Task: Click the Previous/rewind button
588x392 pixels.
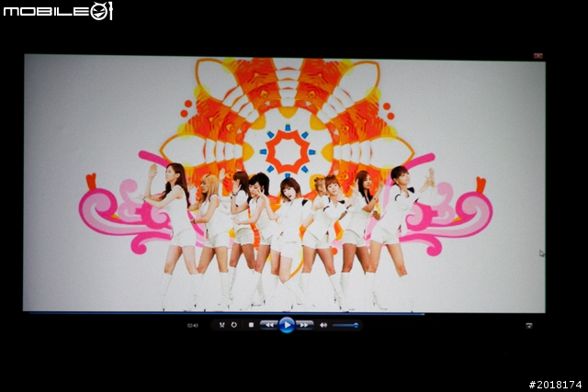Action: [269, 325]
